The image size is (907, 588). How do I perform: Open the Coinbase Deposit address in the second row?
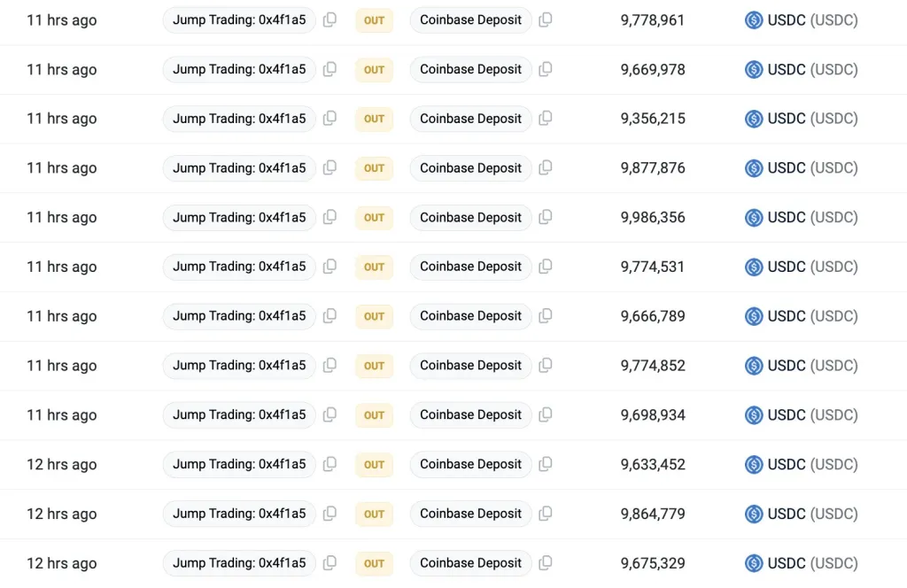pos(470,69)
